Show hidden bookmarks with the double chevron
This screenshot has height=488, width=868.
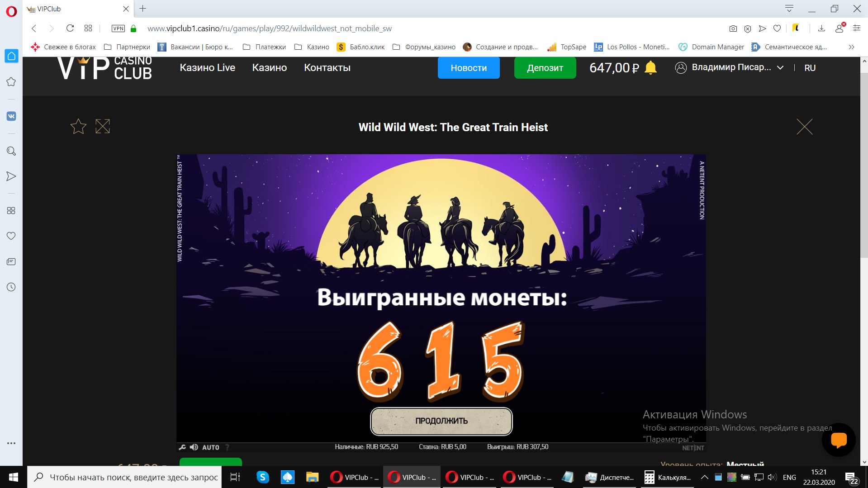pyautogui.click(x=851, y=47)
